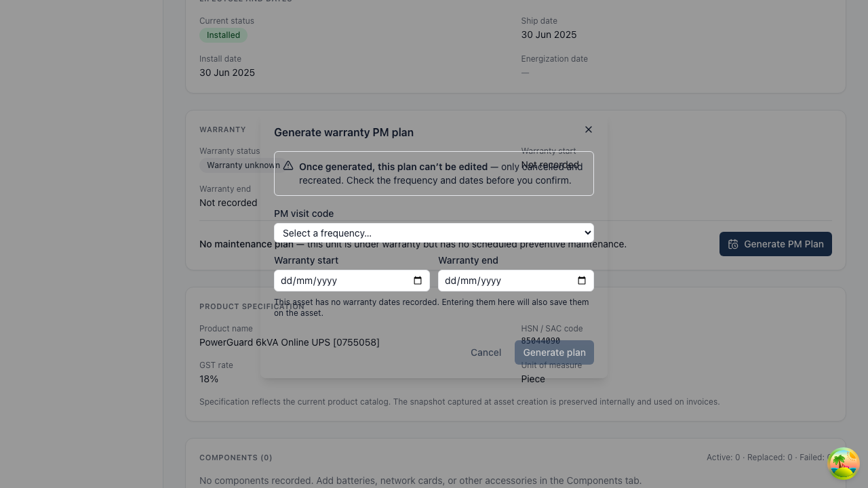Close the Generate warranty PM plan dialog
The image size is (868, 488).
pos(589,129)
